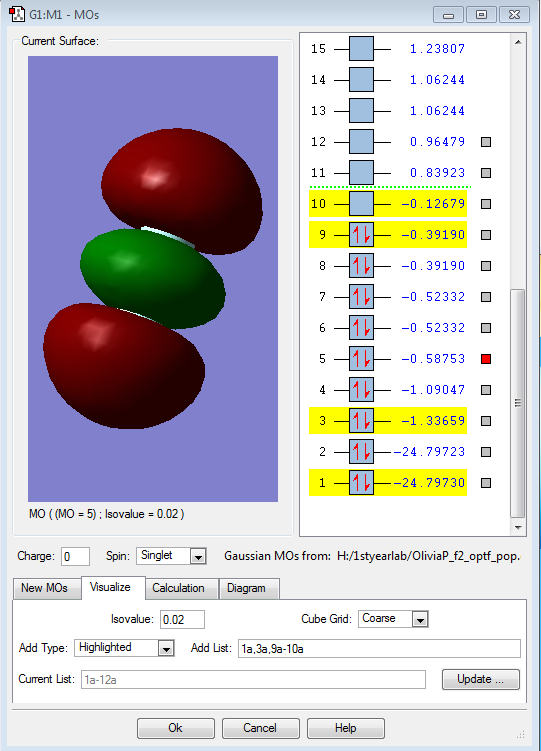The width and height of the screenshot is (541, 751).
Task: Select the empty orbital box for MO 10
Action: 361,204
